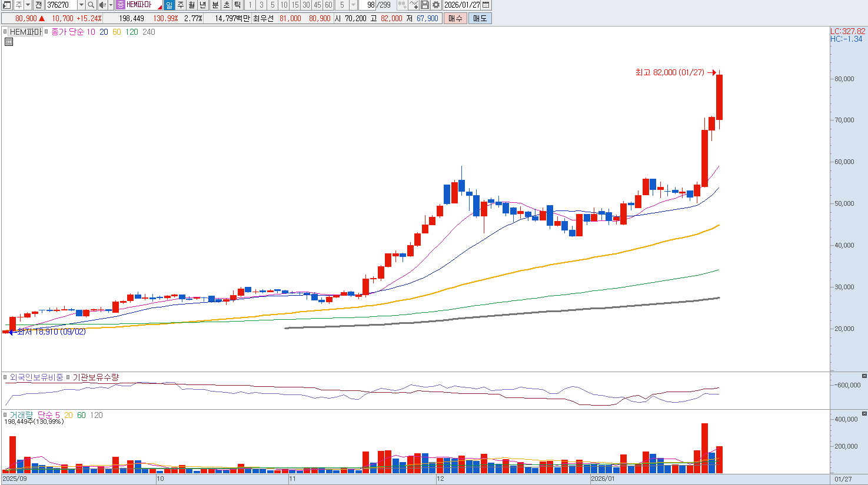
Task: Open chart settings gear icon
Action: tap(435, 5)
